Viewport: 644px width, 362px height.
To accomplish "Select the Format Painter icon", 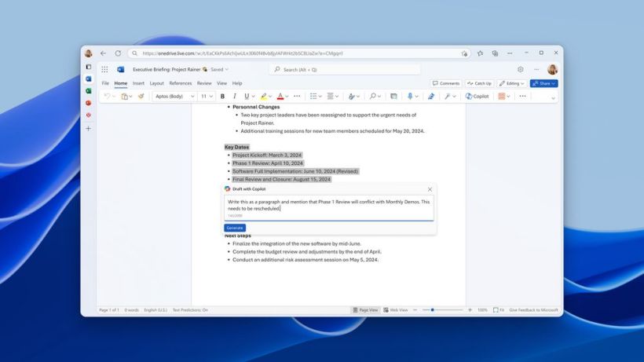I will pos(141,96).
